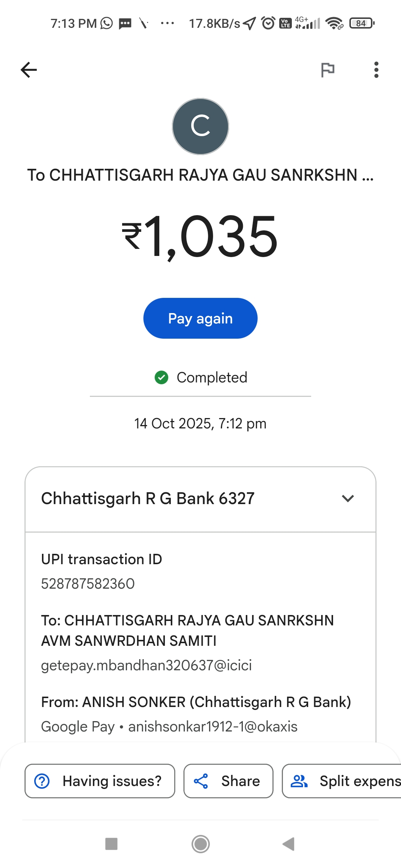Collapse the Chhattisgarh R G Bank details chevron
Screen dimensions: 401x868
point(348,498)
